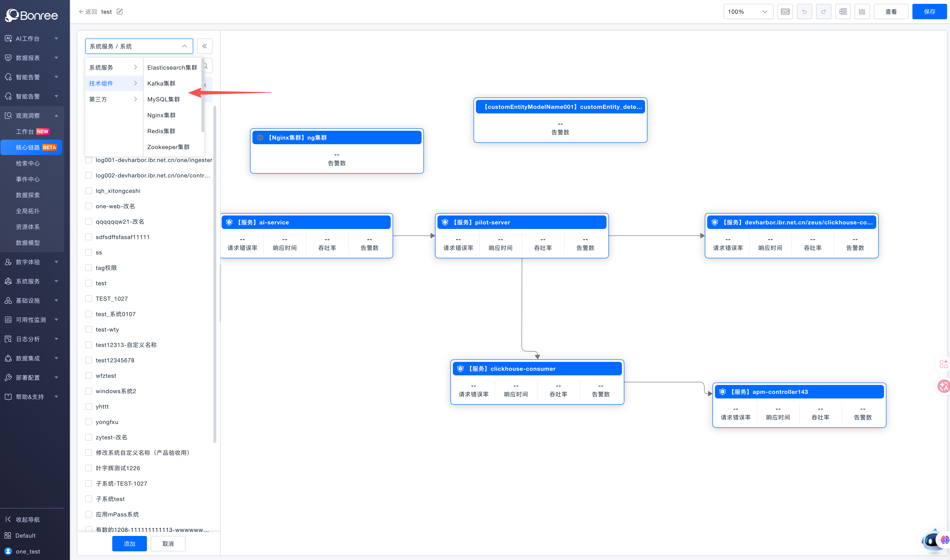The image size is (950, 560).
Task: Click the edit pencil icon beside test title
Action: 120,12
